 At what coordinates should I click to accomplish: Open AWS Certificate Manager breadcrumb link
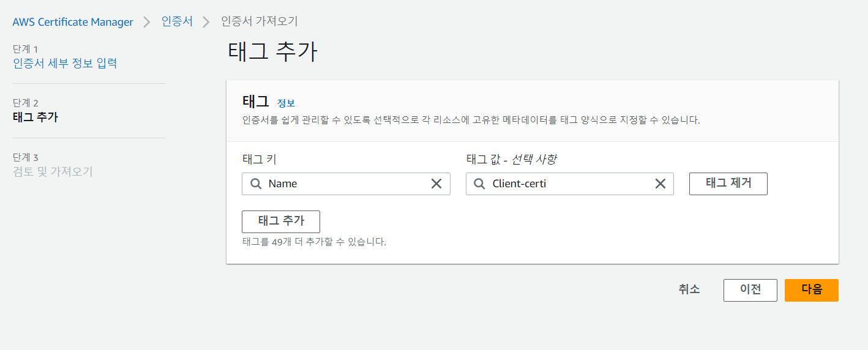(73, 22)
